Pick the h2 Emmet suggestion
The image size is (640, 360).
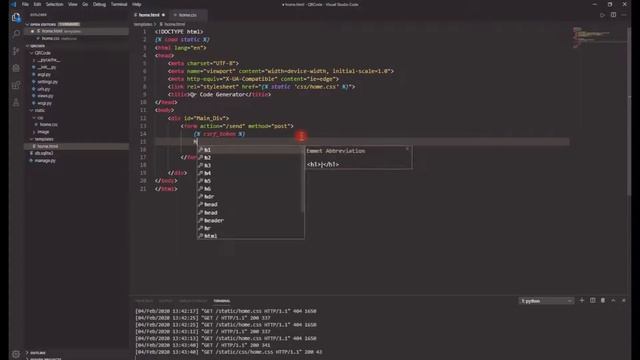[250, 158]
